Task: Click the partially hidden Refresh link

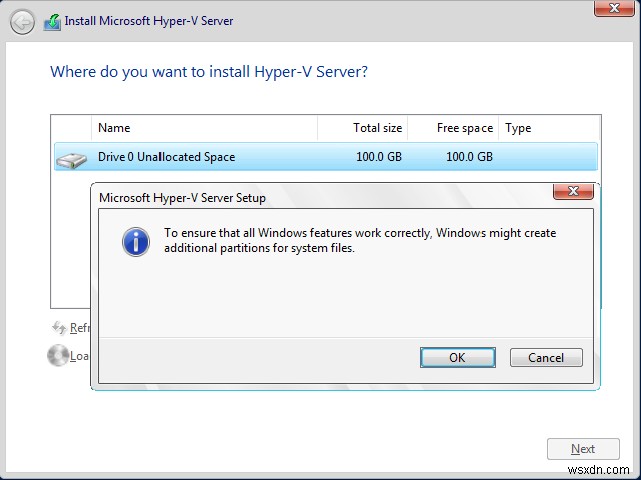Action: coord(80,328)
